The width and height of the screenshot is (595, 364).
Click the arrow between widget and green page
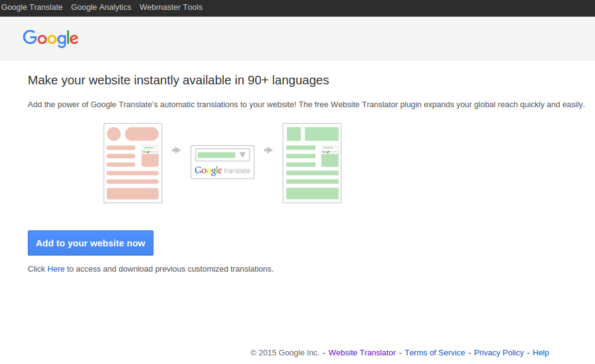[268, 150]
